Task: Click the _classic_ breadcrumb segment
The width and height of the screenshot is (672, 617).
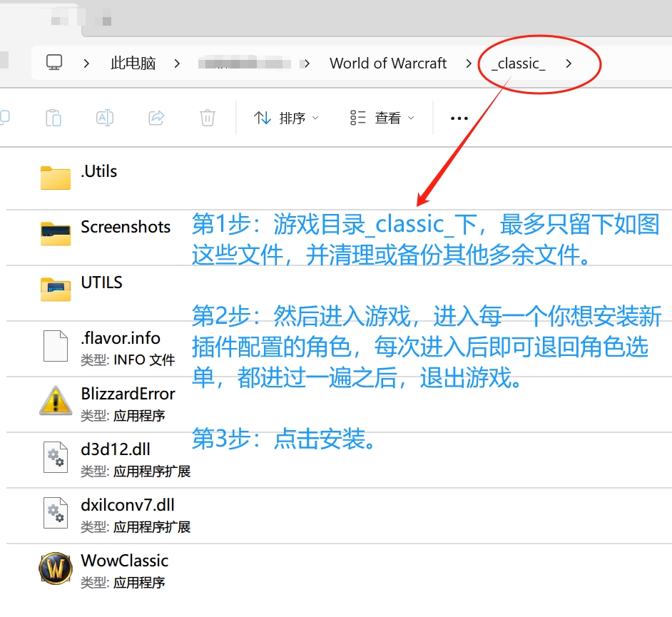Action: pos(519,63)
